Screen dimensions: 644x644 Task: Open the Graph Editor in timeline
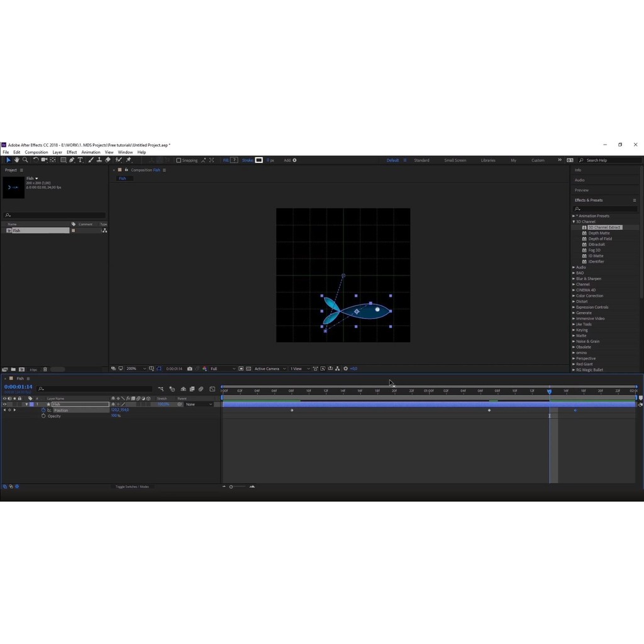point(212,389)
